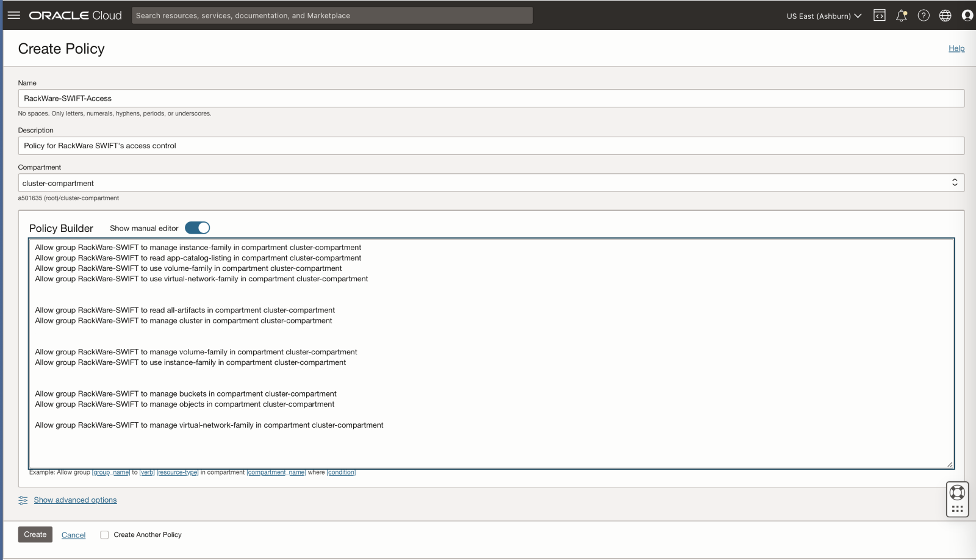The height and width of the screenshot is (560, 976).
Task: Click the Cancel link
Action: [x=73, y=535]
